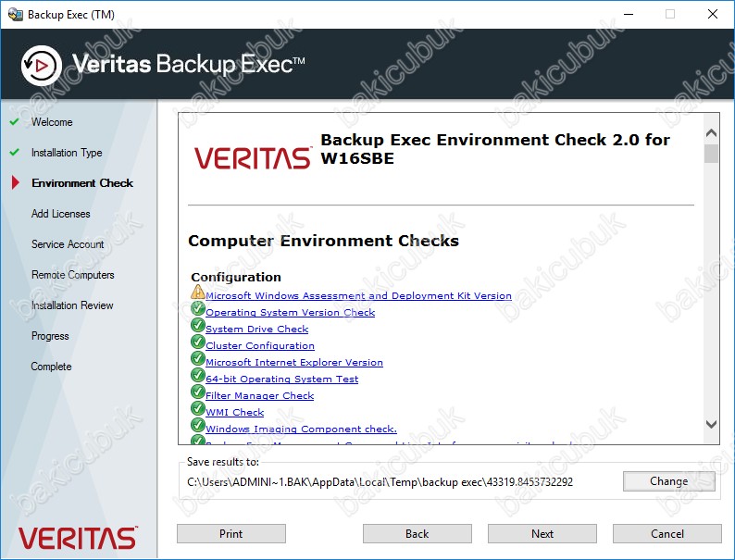Select the Remote Computers step
The height and width of the screenshot is (560, 735).
pyautogui.click(x=72, y=275)
